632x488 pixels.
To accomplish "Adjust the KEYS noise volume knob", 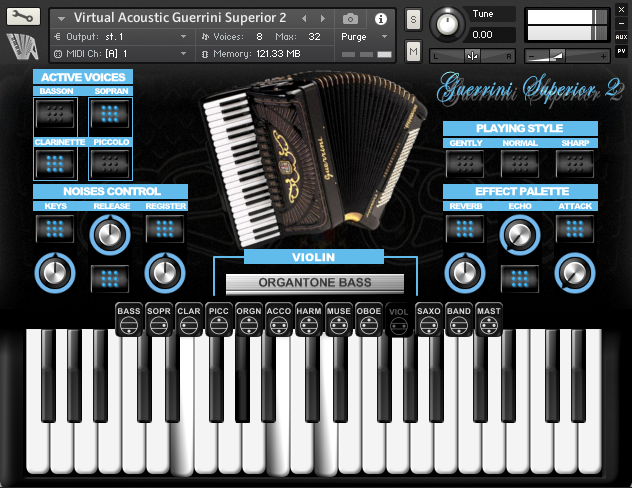I will click(55, 273).
